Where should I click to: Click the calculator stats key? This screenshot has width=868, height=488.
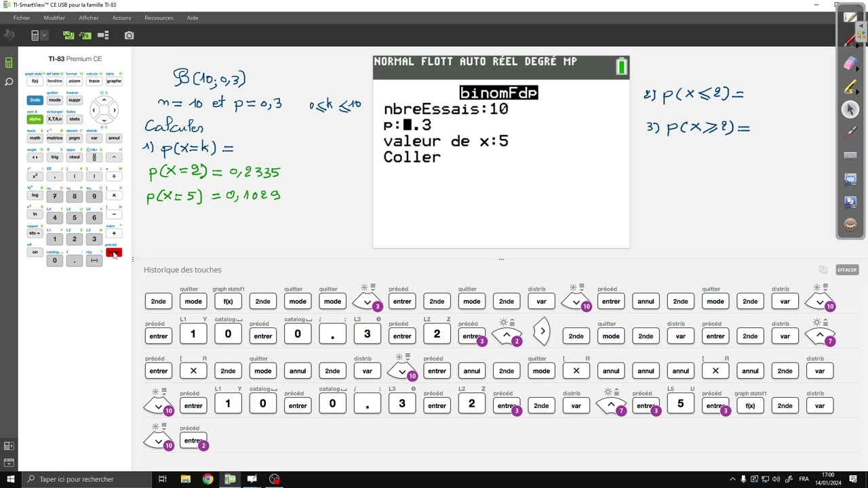point(75,119)
